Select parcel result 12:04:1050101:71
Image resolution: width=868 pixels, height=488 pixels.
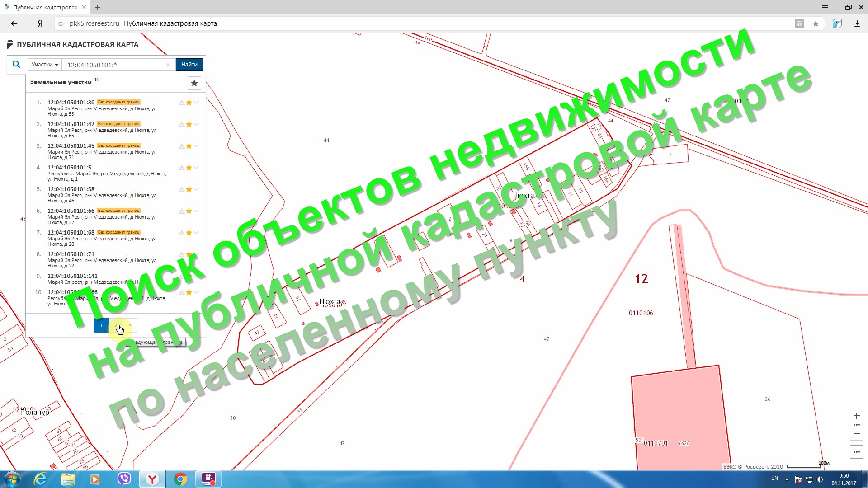coord(71,254)
